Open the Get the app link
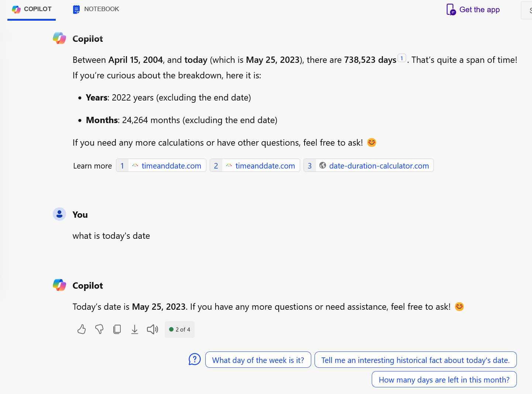Screen dimensions: 532x394 click(479, 10)
